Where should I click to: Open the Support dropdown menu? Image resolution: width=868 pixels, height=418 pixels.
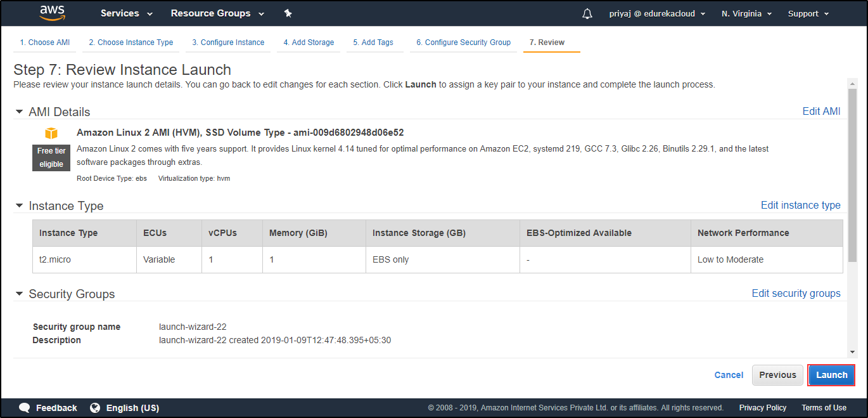tap(808, 13)
